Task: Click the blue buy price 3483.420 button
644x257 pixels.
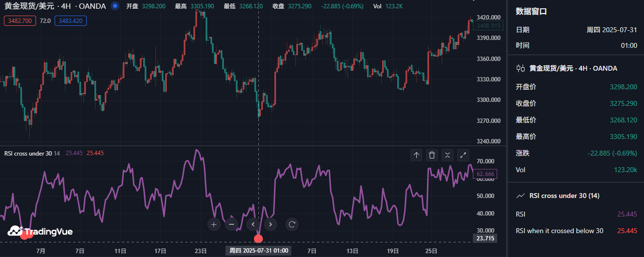Action: click(x=71, y=21)
